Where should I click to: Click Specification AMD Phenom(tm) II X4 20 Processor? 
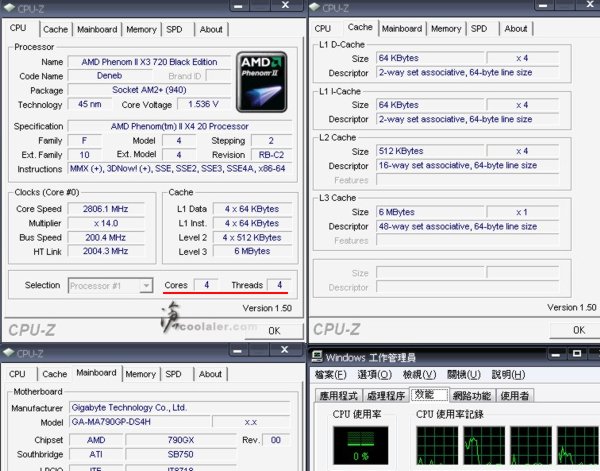(x=179, y=126)
